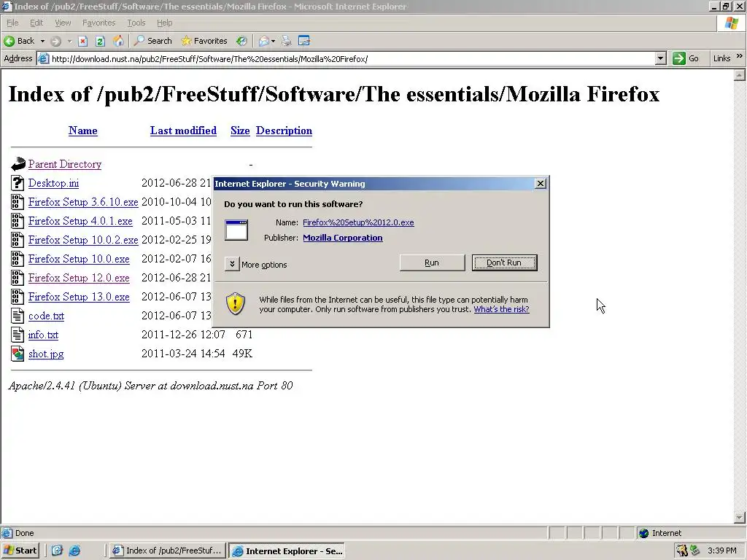Click the Back arrow icon in toolbar
This screenshot has height=560, width=747.
[9, 41]
